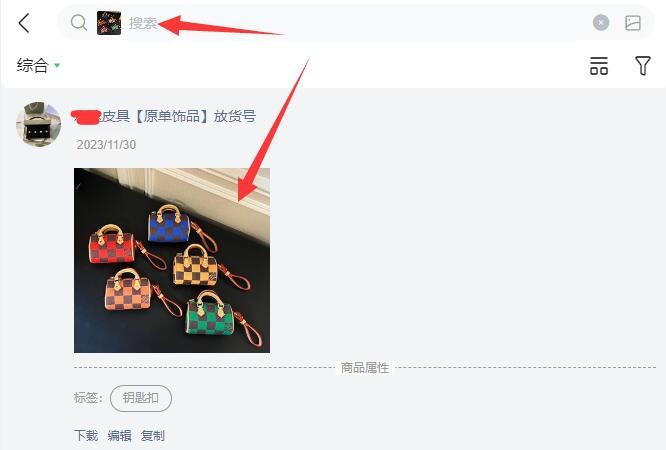This screenshot has height=450, width=666.
Task: Click the 商品属性 section divider label
Action: pos(365,368)
